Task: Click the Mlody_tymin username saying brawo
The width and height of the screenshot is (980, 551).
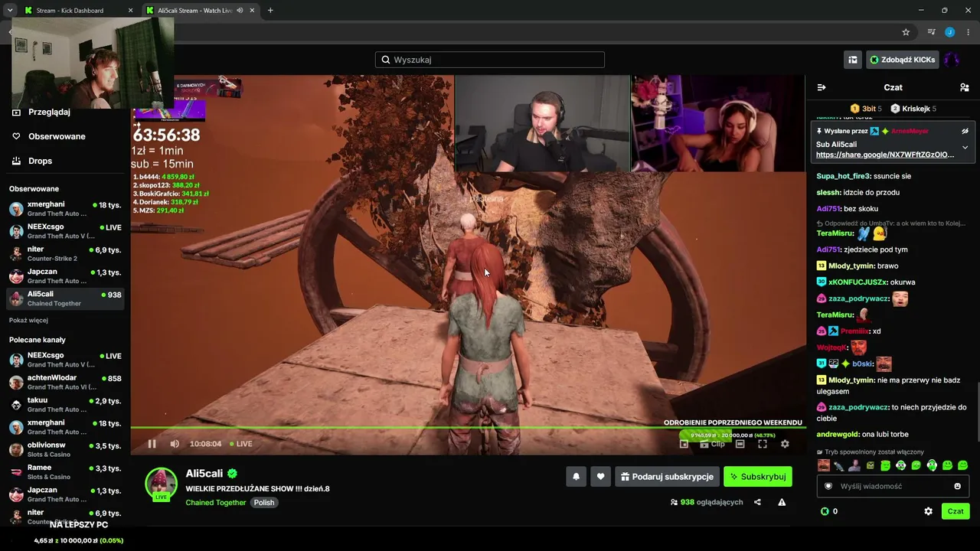Action: [x=851, y=266]
